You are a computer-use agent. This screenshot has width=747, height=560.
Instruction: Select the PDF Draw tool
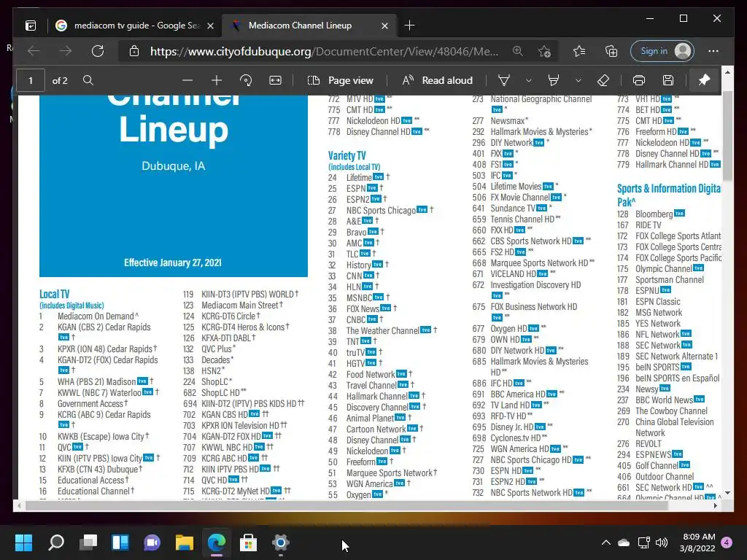[x=504, y=80]
